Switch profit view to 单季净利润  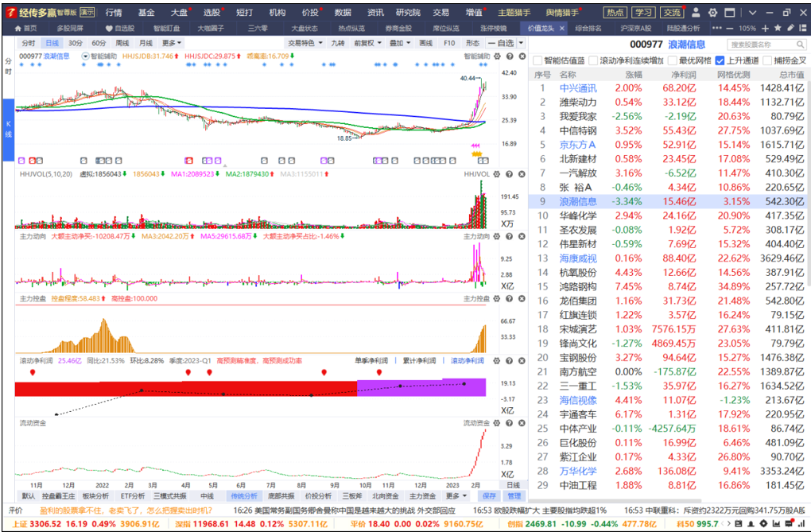pos(371,361)
